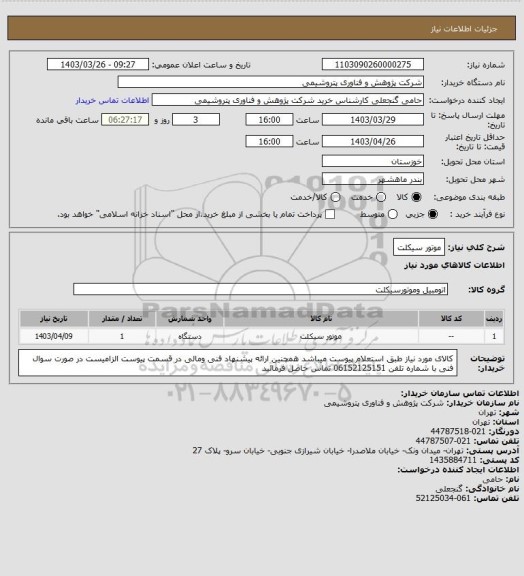The height and width of the screenshot is (576, 524).
Task: Click the delivery province field خوزستان
Action: click(373, 161)
